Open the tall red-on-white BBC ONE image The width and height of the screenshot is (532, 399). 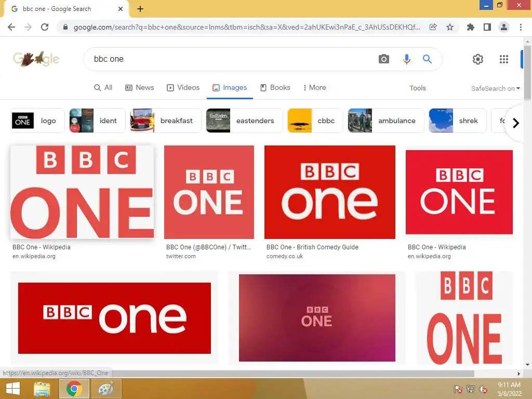(x=465, y=318)
